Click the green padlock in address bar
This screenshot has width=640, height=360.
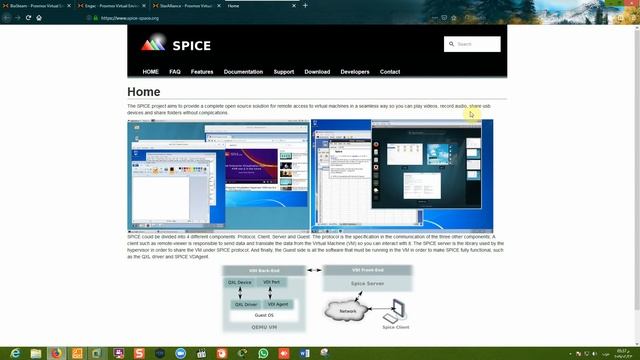pos(96,18)
